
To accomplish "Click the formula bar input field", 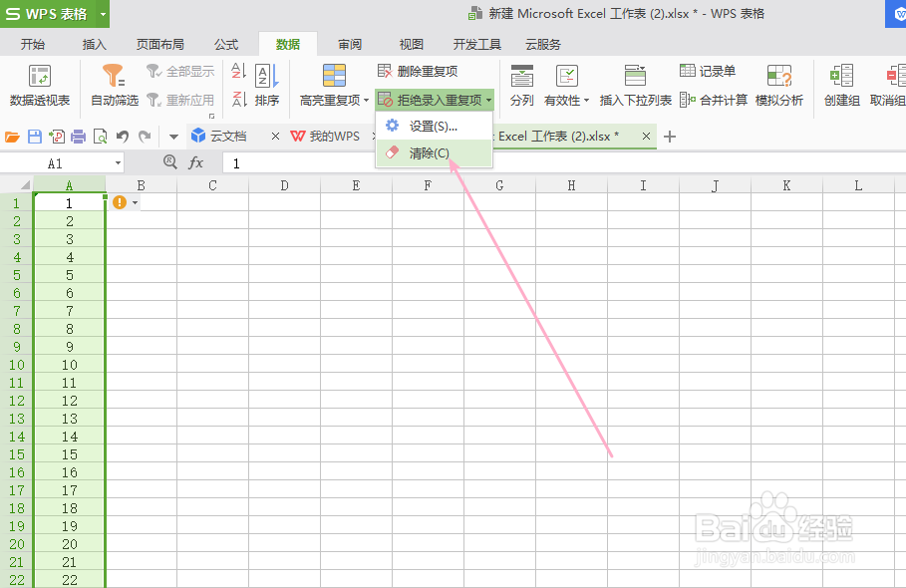I will tap(563, 163).
